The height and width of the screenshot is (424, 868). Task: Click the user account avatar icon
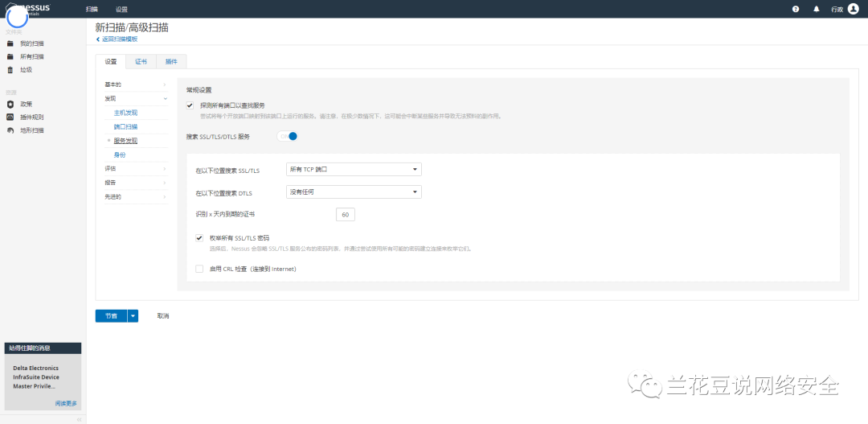point(854,9)
